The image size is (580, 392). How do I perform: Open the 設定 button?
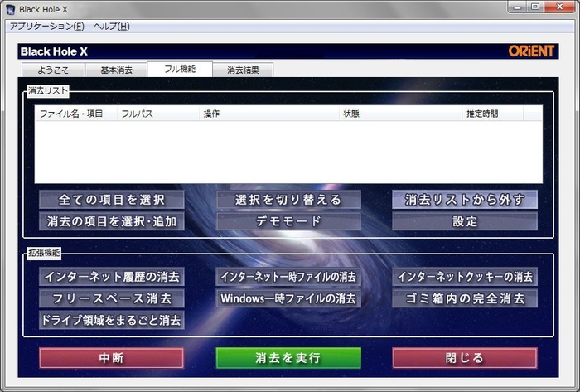(x=465, y=221)
